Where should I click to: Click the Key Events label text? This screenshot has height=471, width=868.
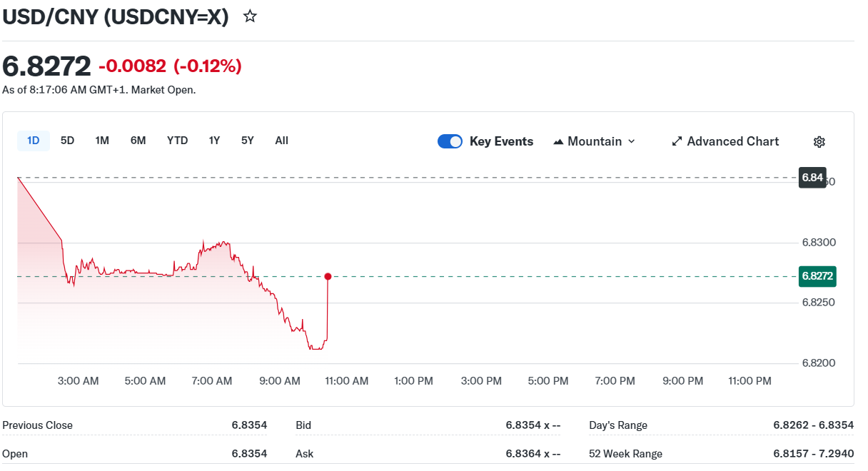coord(501,141)
